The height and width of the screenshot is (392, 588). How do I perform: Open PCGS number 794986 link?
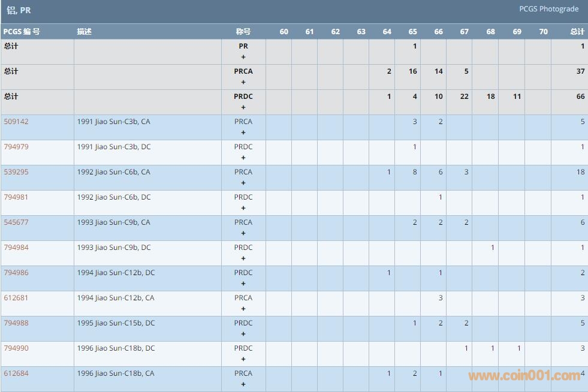[x=16, y=273]
